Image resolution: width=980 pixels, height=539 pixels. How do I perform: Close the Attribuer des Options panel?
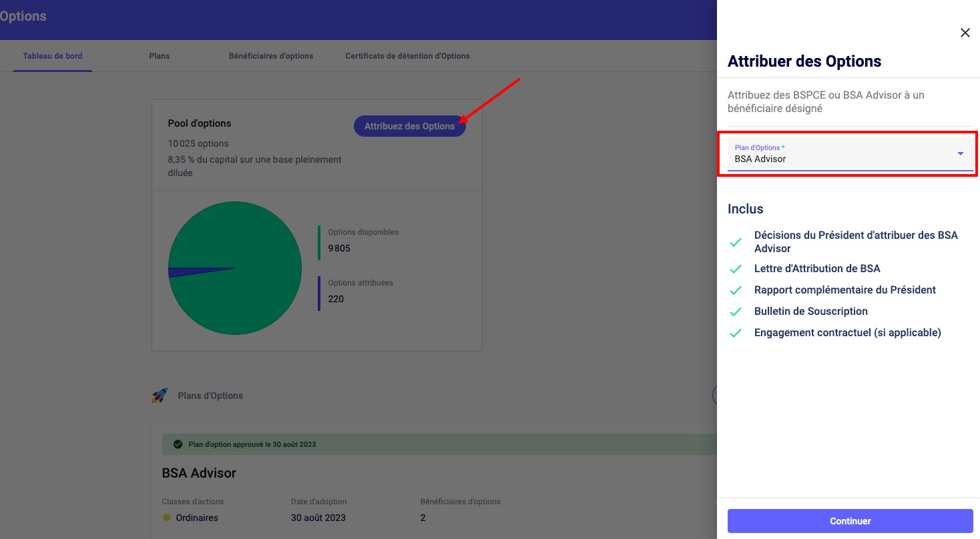pyautogui.click(x=965, y=33)
